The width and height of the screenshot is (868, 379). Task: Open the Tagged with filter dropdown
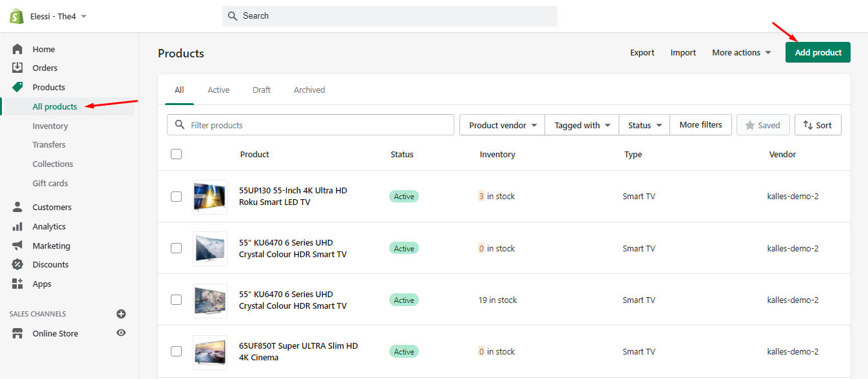tap(582, 125)
